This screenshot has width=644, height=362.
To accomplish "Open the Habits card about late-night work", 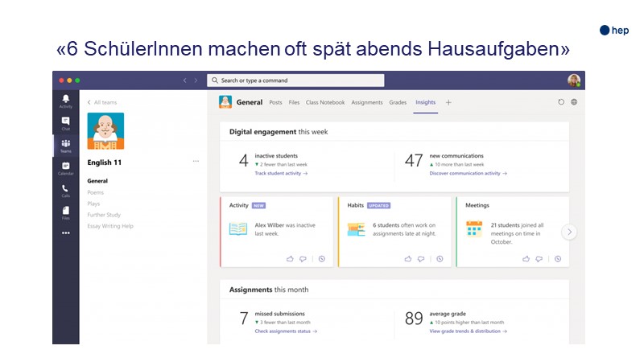I will click(x=394, y=232).
